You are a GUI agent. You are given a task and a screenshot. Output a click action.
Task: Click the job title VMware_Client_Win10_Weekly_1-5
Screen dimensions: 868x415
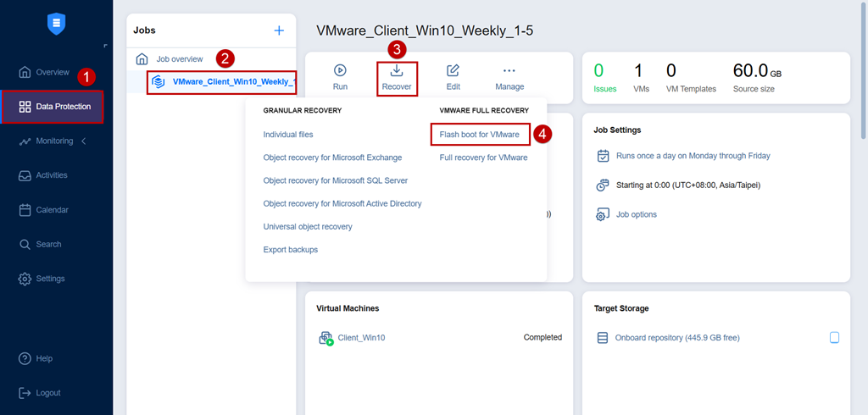425,31
